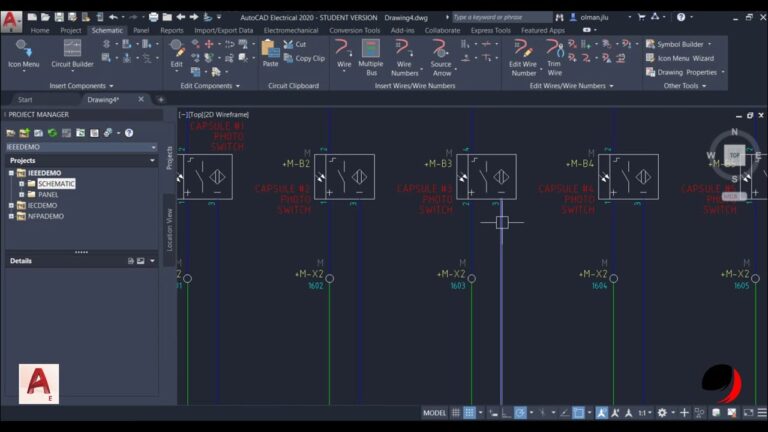Open the Details panel options dropdown
Image resolution: width=768 pixels, height=432 pixels.
152,261
